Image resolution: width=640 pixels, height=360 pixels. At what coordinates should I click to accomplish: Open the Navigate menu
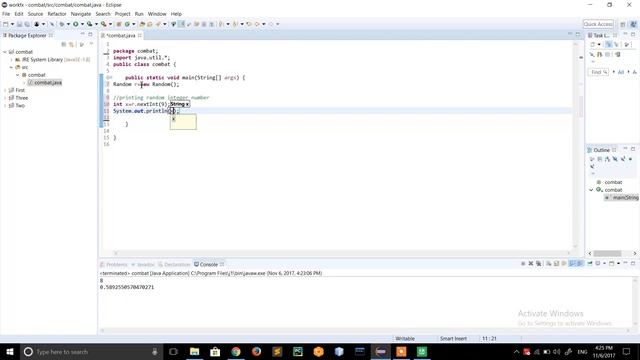[x=81, y=14]
